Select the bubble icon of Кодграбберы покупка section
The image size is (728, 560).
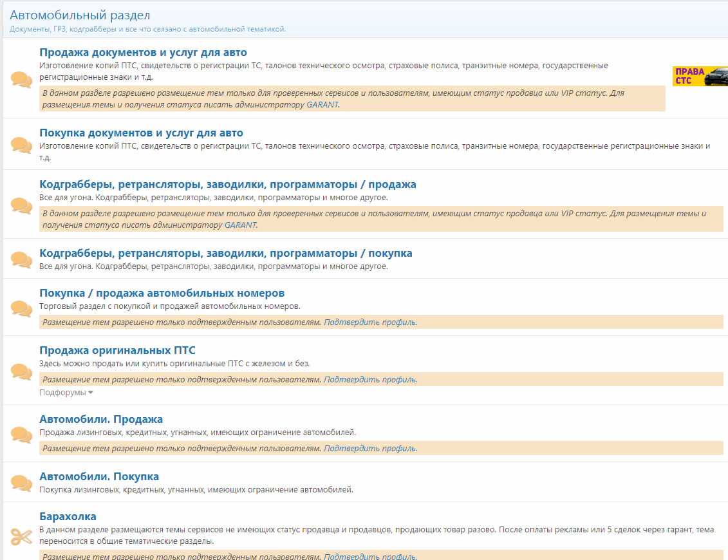click(x=20, y=259)
